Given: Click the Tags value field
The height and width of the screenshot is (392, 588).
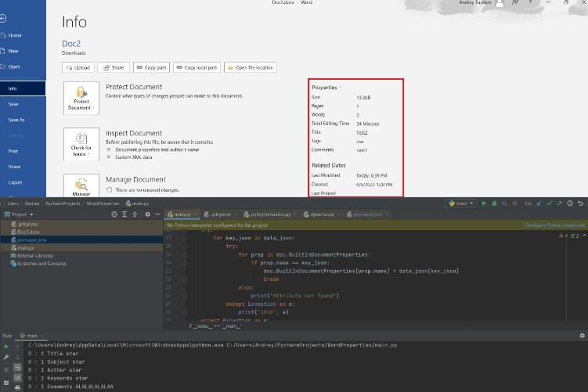Looking at the screenshot, I should click(x=360, y=142).
